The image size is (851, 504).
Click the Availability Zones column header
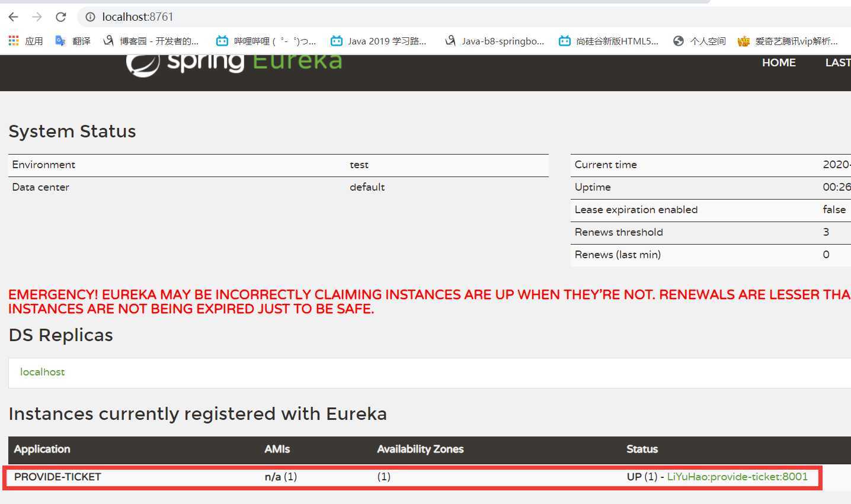coord(420,449)
